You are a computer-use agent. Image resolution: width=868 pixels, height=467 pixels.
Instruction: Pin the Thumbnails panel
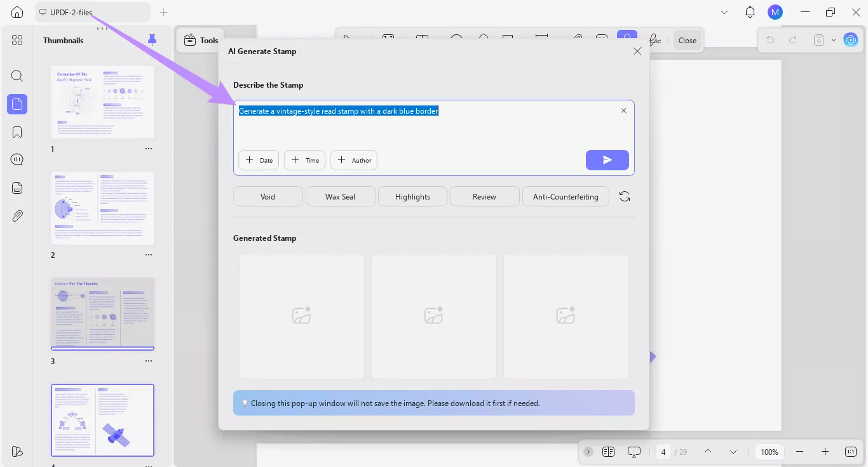[x=152, y=40]
